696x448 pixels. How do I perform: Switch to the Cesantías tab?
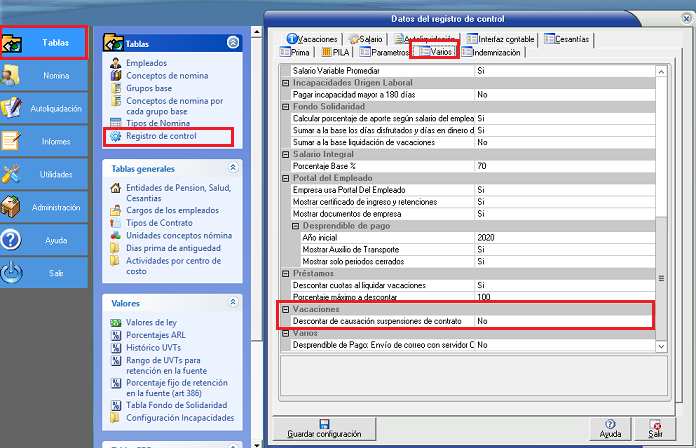567,39
